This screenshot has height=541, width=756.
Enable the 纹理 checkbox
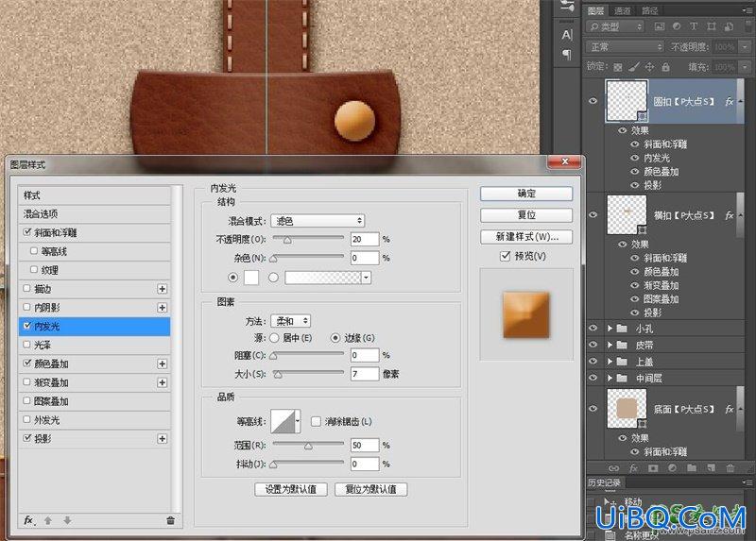(34, 270)
